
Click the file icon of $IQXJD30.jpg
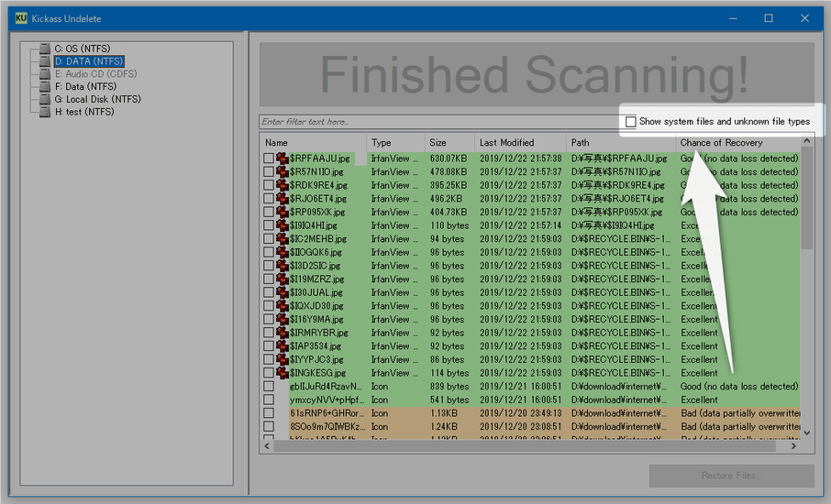click(283, 306)
